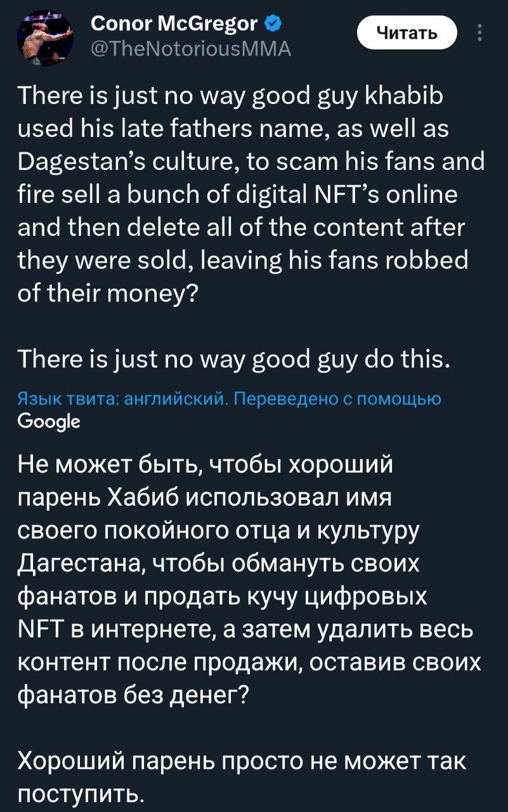Click the blue verified badge next to Conor McGregor
The height and width of the screenshot is (812, 508).
point(271,23)
